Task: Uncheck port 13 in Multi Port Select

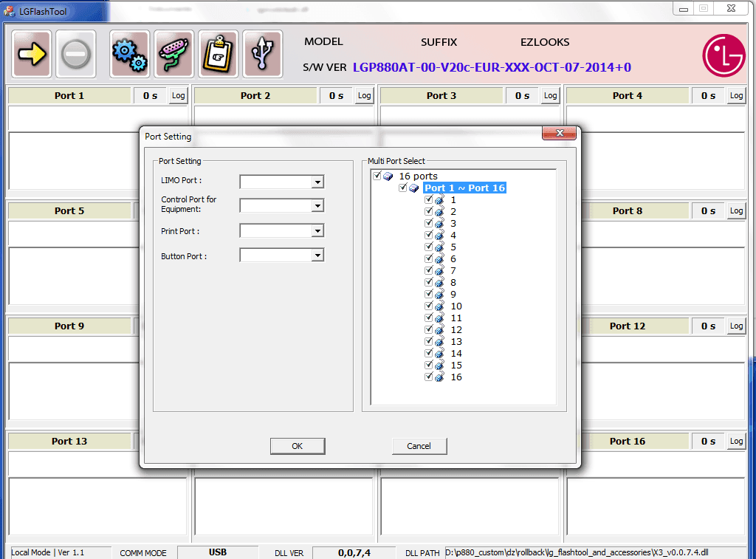Action: pyautogui.click(x=429, y=341)
